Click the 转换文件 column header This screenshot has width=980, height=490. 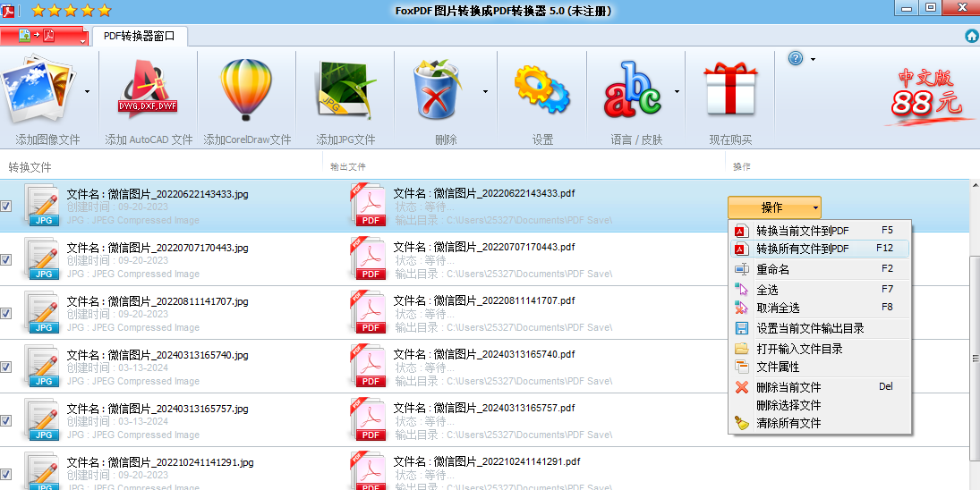[x=30, y=167]
